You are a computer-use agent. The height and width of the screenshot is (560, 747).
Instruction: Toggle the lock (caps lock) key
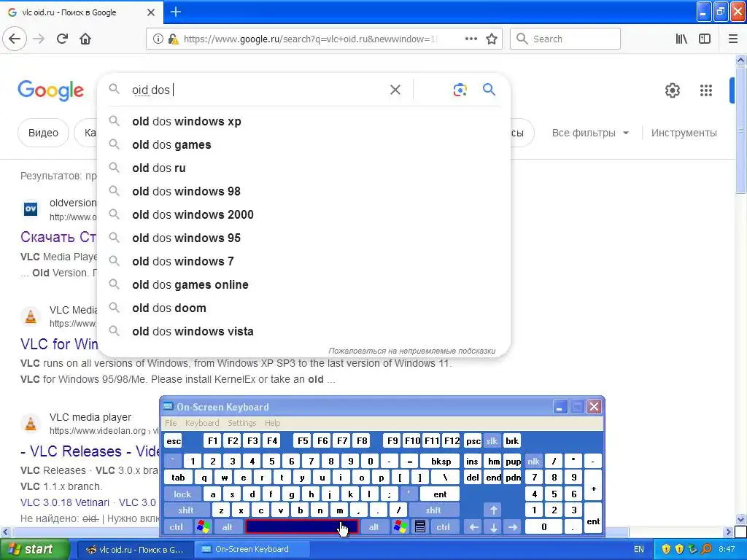click(x=182, y=494)
